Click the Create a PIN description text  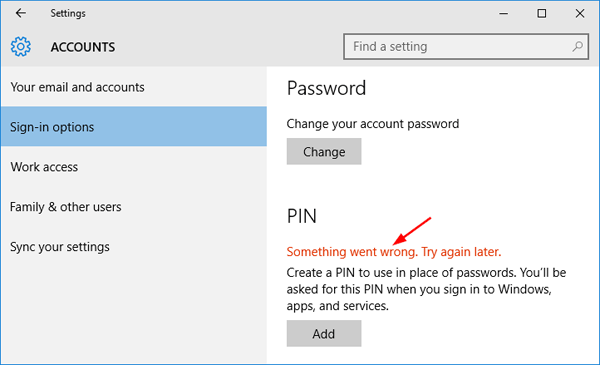426,289
